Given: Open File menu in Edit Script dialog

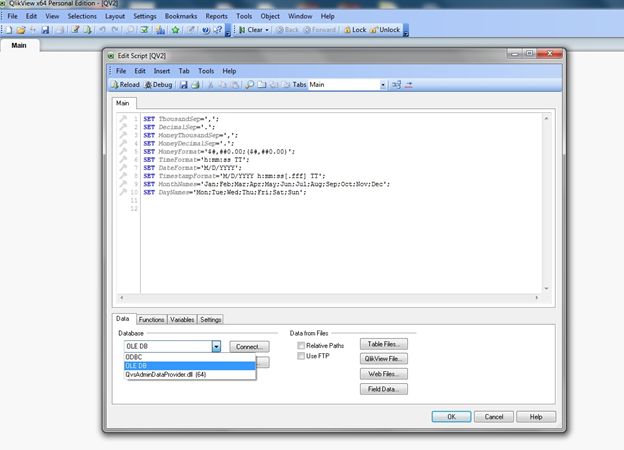Looking at the screenshot, I should pos(121,71).
